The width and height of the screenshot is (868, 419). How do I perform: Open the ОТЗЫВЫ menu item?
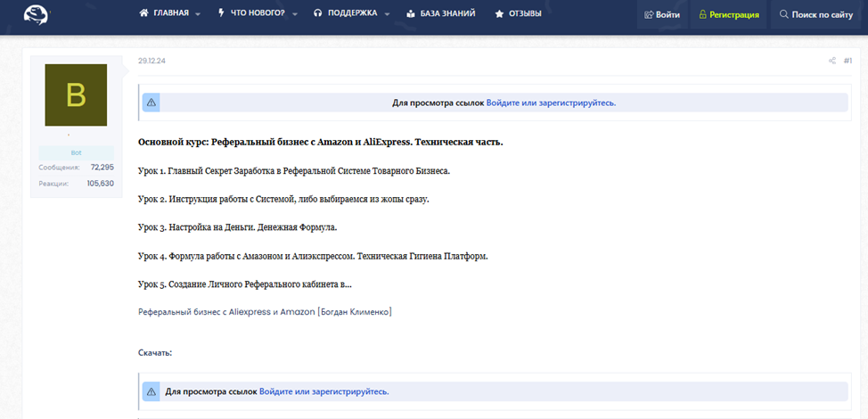[x=518, y=13]
